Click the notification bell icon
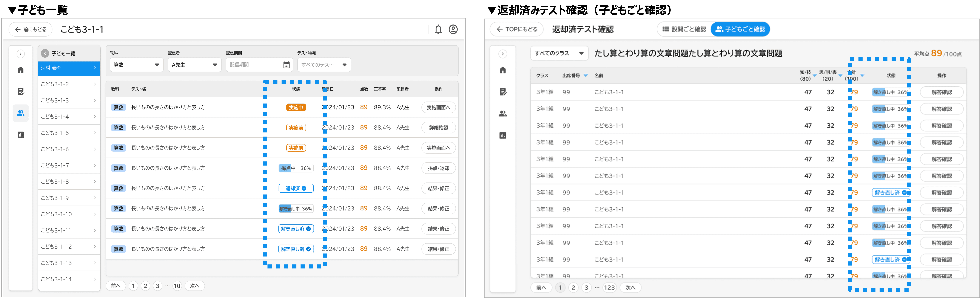980x298 pixels. coord(438,29)
